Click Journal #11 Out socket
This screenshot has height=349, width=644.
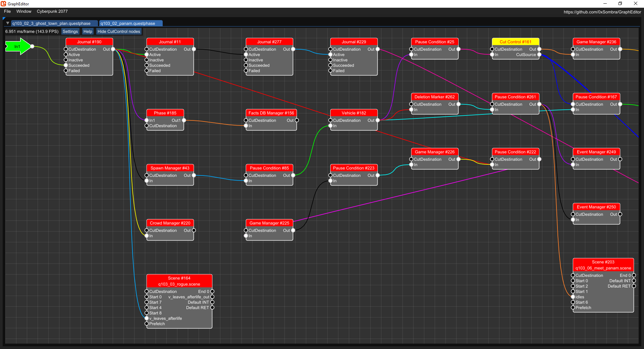[x=194, y=49]
